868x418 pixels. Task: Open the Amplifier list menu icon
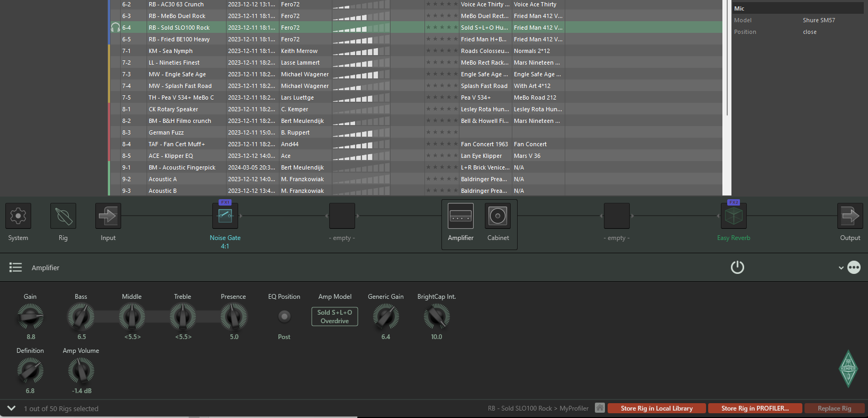(15, 268)
